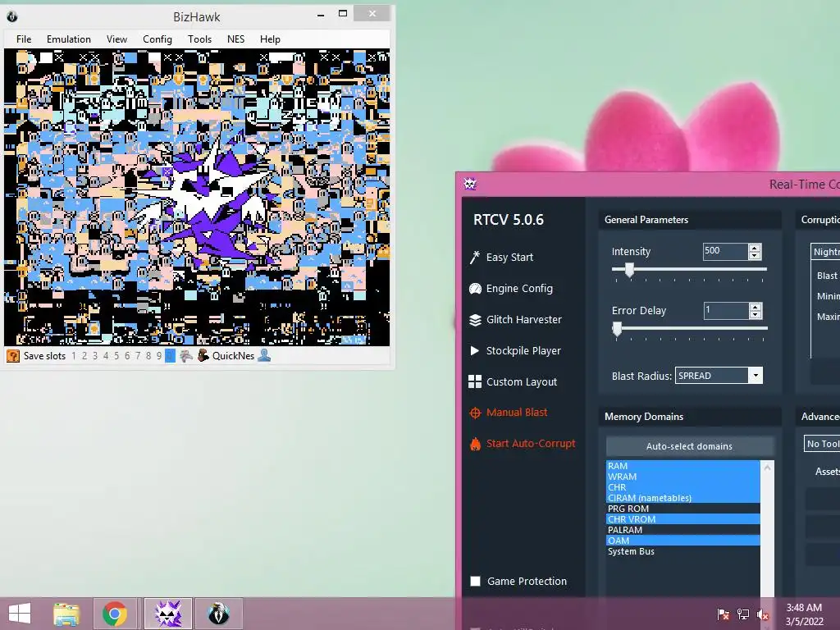Open File Explorer from the taskbar
The width and height of the screenshot is (840, 630).
[66, 614]
